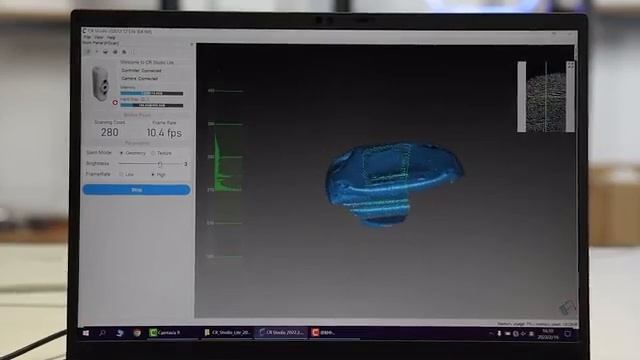Open the CR_Studio_Lite folder taskbar item
Image resolution: width=640 pixels, height=360 pixels.
[227, 333]
